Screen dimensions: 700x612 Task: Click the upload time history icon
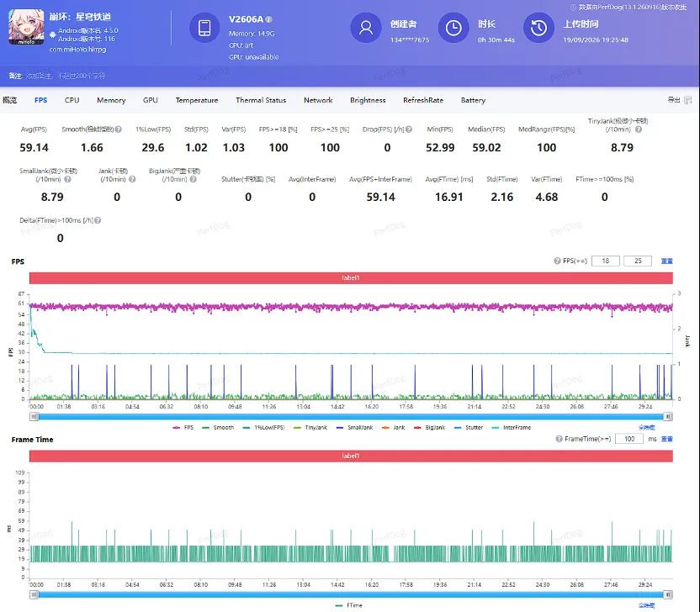[538, 28]
